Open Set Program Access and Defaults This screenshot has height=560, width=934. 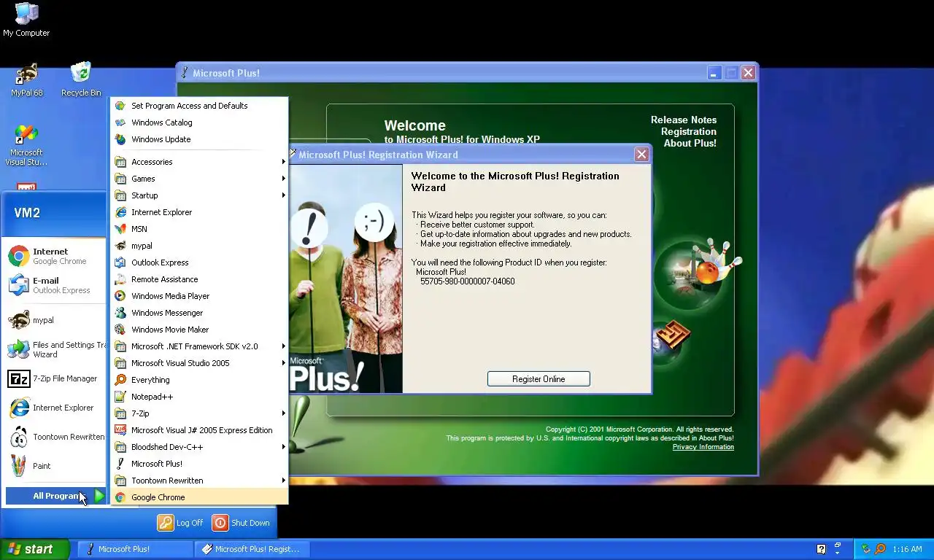[200, 106]
